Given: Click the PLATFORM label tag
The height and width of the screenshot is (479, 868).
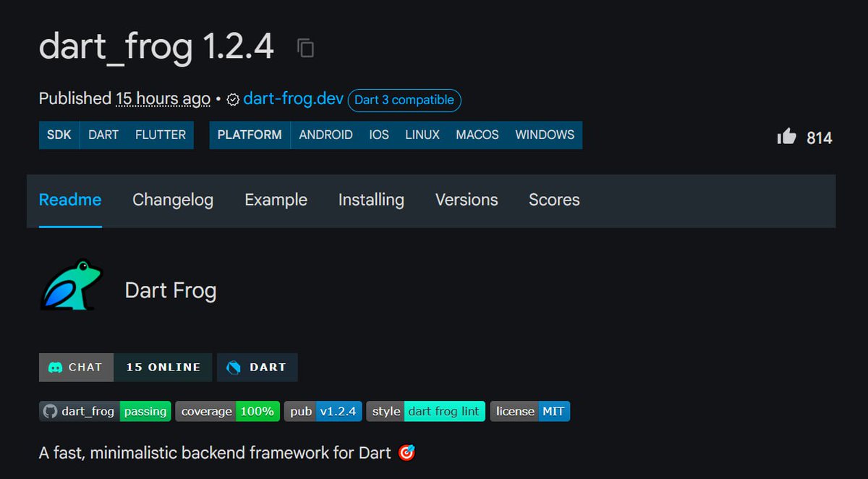Looking at the screenshot, I should coord(250,135).
